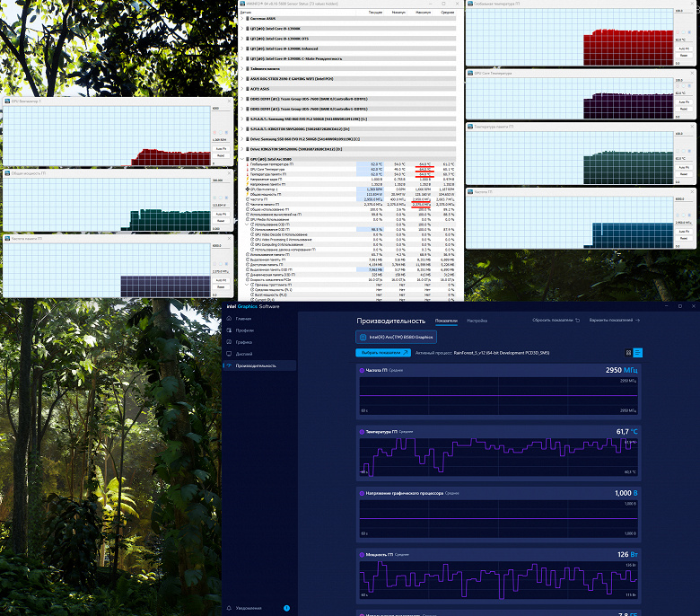Click Среднее column header in HWiNFO

(447, 13)
